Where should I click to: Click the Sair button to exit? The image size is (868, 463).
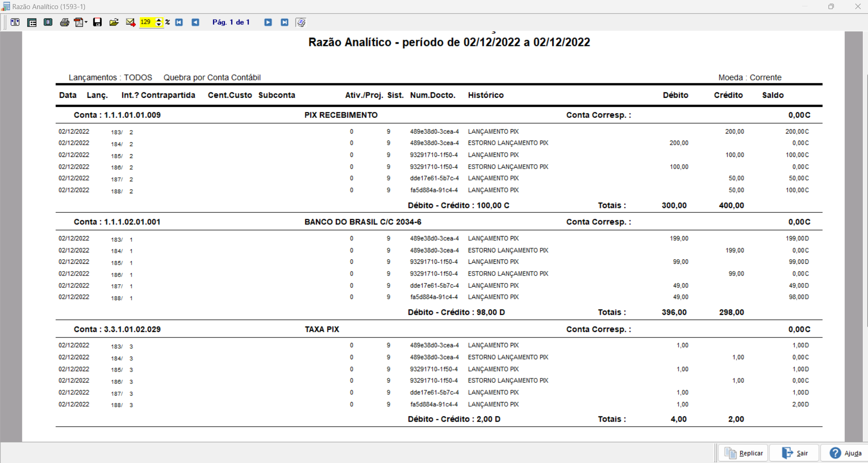click(x=794, y=453)
